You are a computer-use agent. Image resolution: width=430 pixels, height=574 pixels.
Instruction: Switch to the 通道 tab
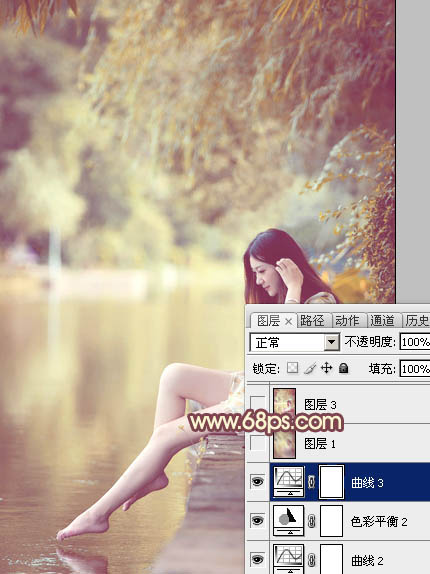click(x=382, y=321)
